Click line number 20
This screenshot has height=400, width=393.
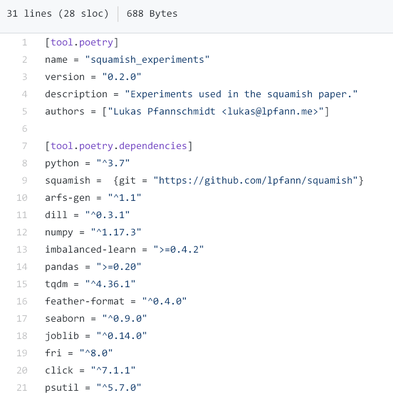pyautogui.click(x=22, y=370)
